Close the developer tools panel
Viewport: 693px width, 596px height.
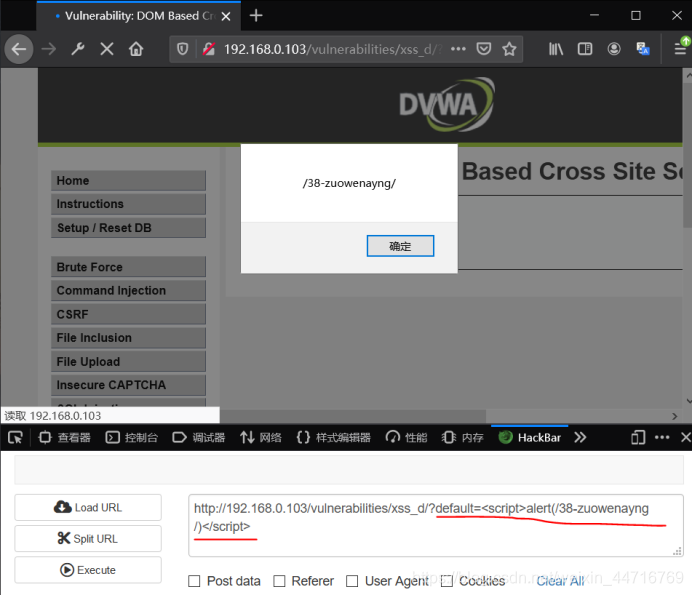pos(685,437)
